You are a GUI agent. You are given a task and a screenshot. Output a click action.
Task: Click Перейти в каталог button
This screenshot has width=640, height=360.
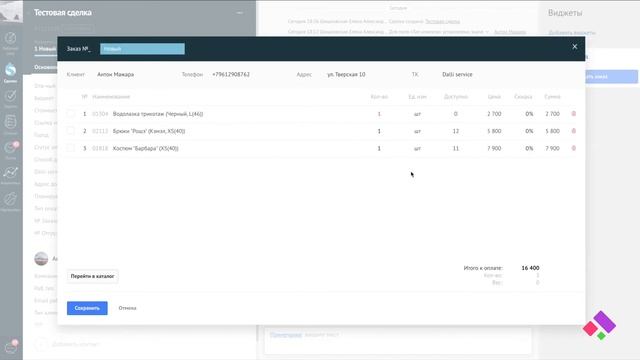pyautogui.click(x=92, y=276)
